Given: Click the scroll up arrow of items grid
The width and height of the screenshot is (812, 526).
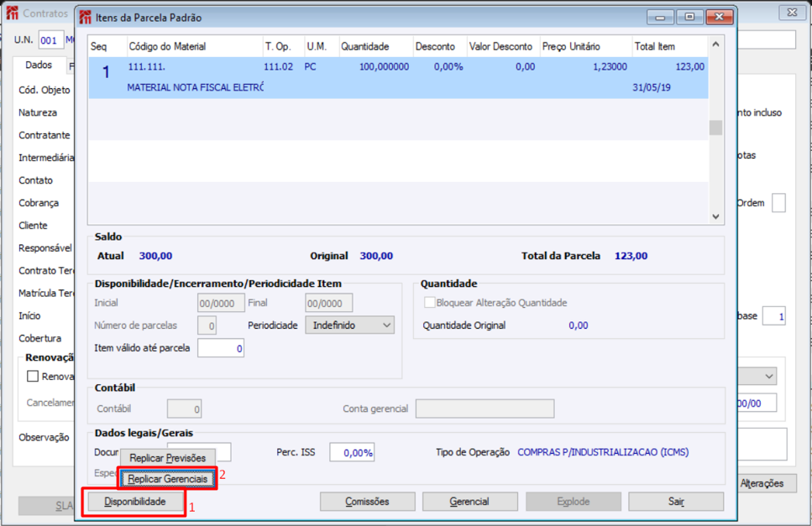Looking at the screenshot, I should pyautogui.click(x=715, y=44).
